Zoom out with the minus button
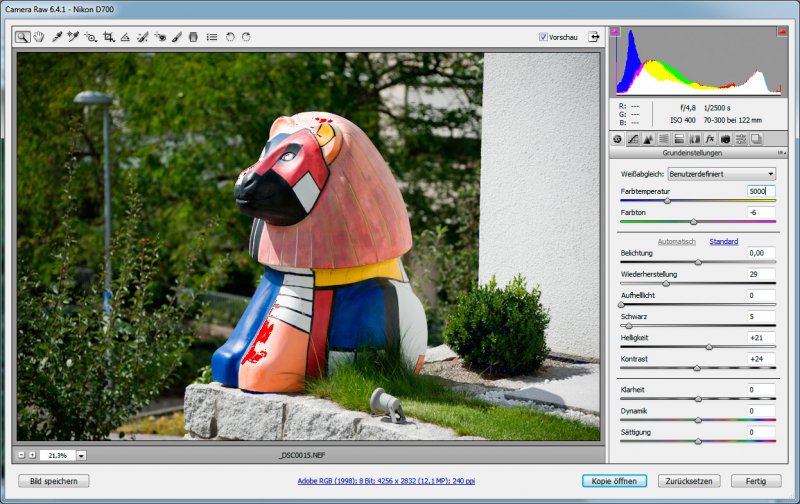 (x=21, y=455)
